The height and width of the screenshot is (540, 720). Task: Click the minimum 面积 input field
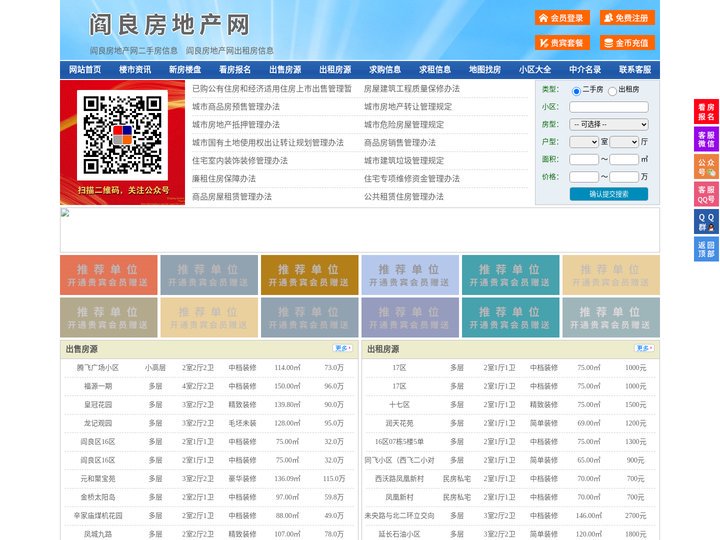584,159
